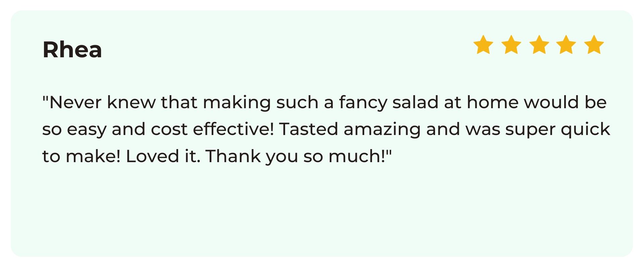Viewport: 644px width, 268px height.
Task: Click the first rating star
Action: coord(483,45)
